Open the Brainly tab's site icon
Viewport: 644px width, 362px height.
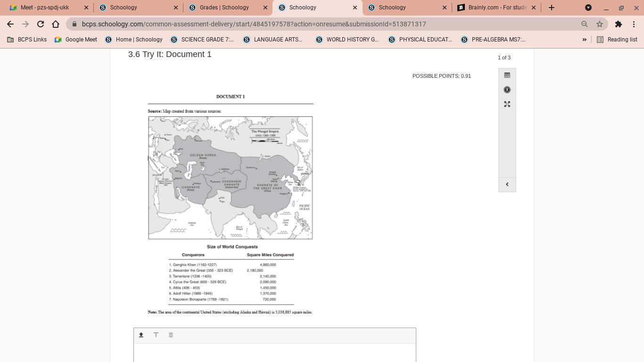pos(462,8)
